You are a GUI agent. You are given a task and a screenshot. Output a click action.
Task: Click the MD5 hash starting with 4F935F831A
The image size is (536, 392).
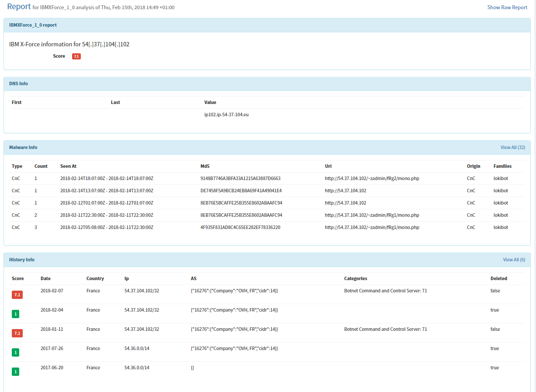tap(240, 228)
